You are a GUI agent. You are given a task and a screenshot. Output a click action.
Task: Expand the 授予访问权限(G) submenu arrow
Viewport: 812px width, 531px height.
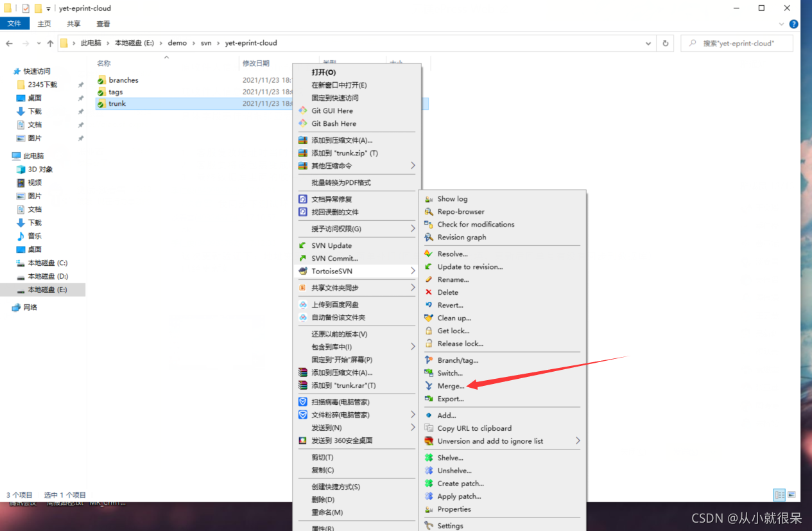[x=413, y=229]
